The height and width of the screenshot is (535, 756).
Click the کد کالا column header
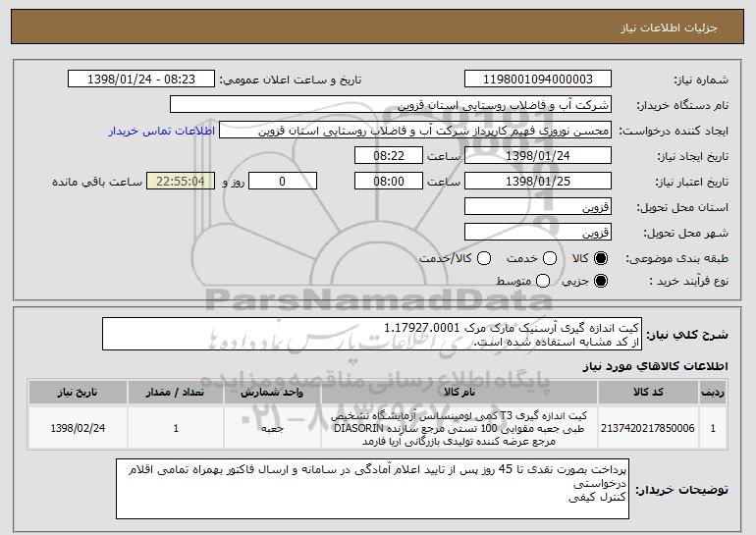648,393
